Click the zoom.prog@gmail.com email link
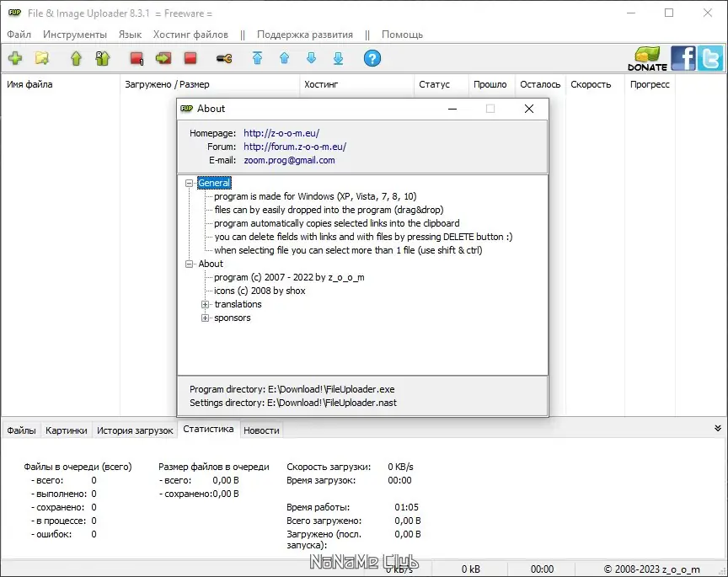The width and height of the screenshot is (728, 577). pyautogui.click(x=289, y=160)
